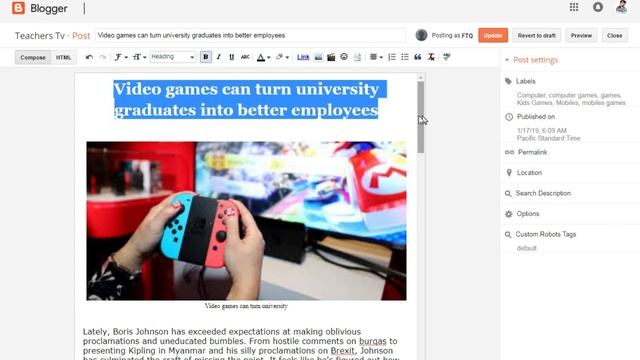This screenshot has height=360, width=640.
Task: Click the Labels tag icon
Action: click(x=508, y=81)
